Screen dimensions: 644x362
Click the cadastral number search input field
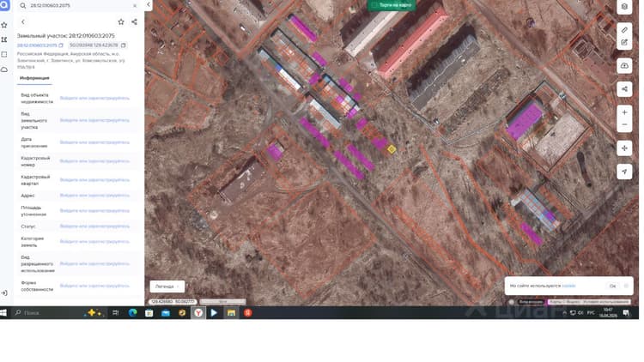pyautogui.click(x=79, y=6)
